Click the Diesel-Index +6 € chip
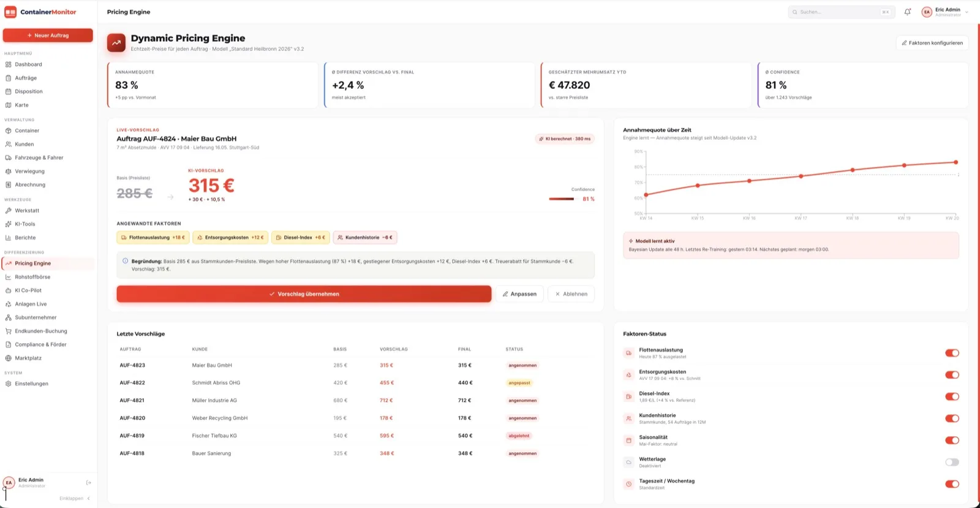The image size is (980, 508). 301,237
